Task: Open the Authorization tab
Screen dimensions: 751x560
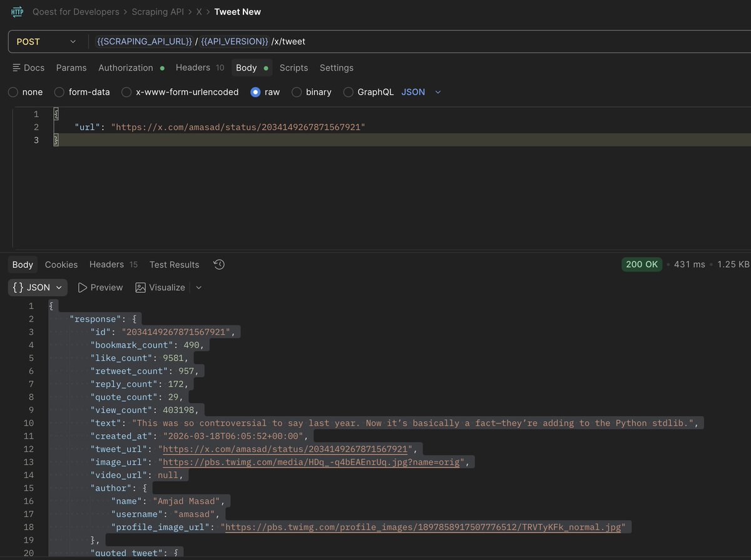Action: pyautogui.click(x=131, y=68)
